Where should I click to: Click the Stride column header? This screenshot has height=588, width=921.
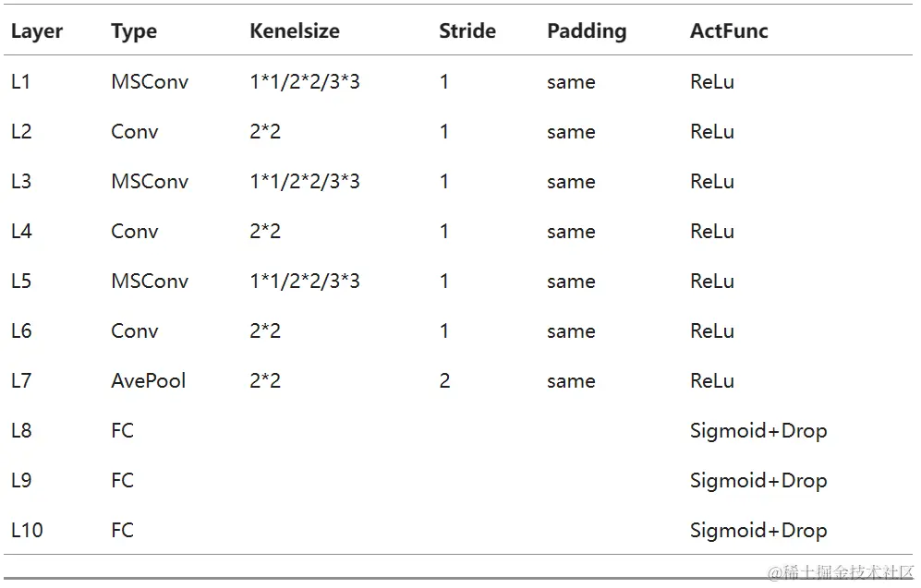click(467, 31)
